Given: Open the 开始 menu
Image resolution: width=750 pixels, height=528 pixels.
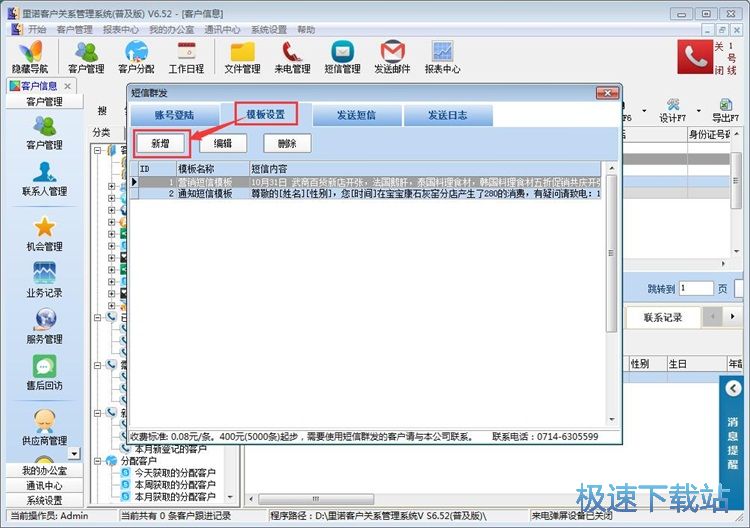Looking at the screenshot, I should [x=37, y=30].
